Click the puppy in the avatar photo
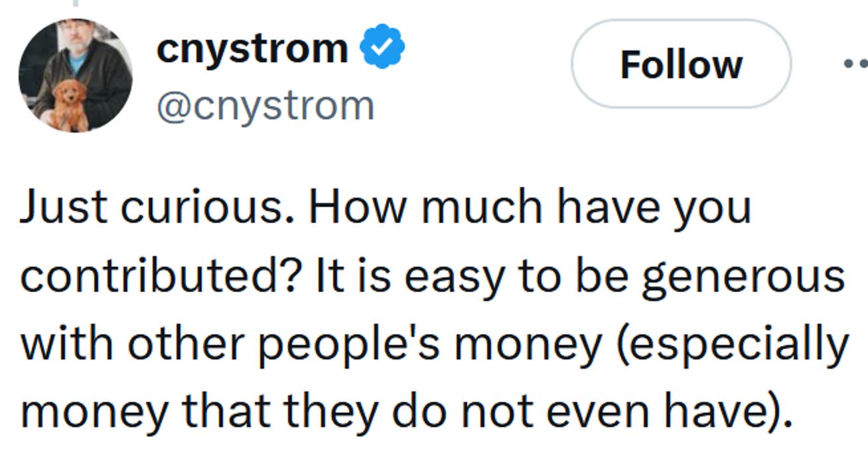868x459 pixels. pos(70,103)
